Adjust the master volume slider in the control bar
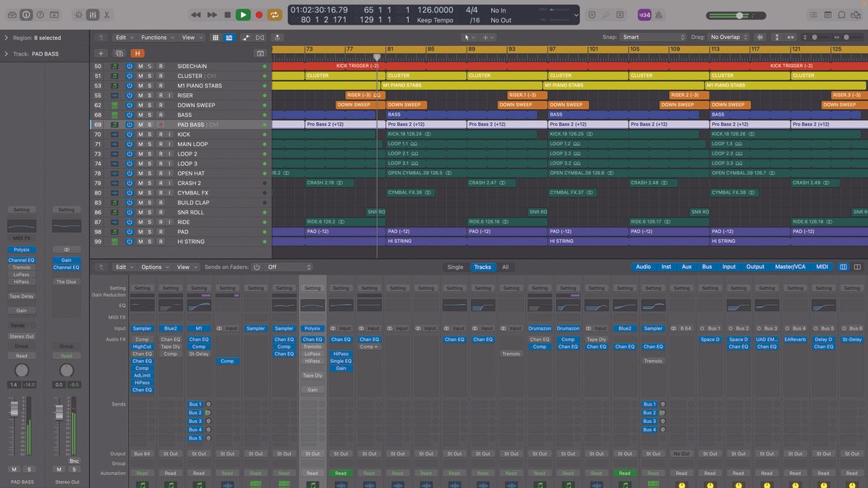Screen dimensions: 868x488 coord(739,14)
